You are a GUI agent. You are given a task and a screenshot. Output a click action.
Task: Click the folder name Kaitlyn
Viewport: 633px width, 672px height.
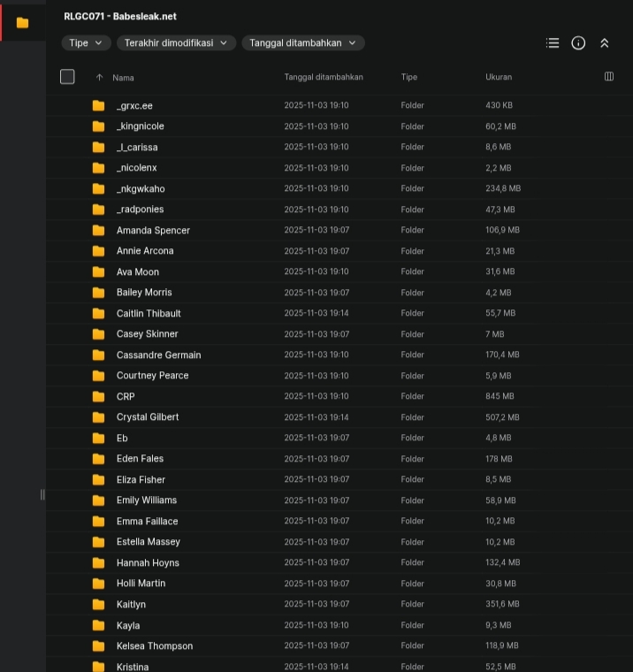(x=131, y=604)
